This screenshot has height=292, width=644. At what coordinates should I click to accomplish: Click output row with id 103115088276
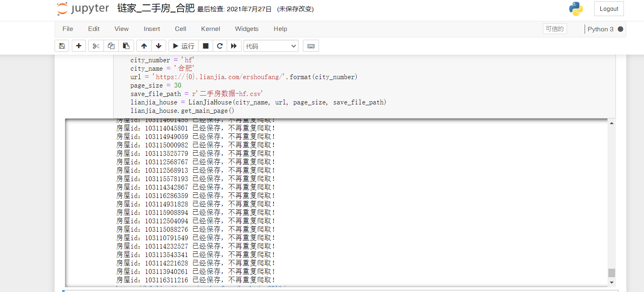(x=196, y=229)
